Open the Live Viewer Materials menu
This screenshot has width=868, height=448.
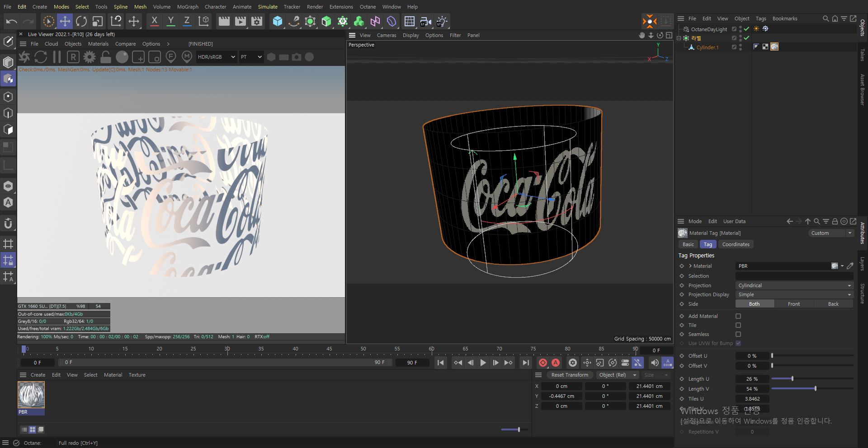[98, 44]
